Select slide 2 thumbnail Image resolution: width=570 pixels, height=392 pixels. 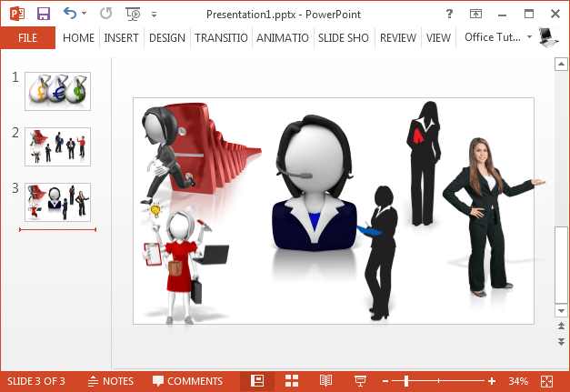tap(58, 147)
